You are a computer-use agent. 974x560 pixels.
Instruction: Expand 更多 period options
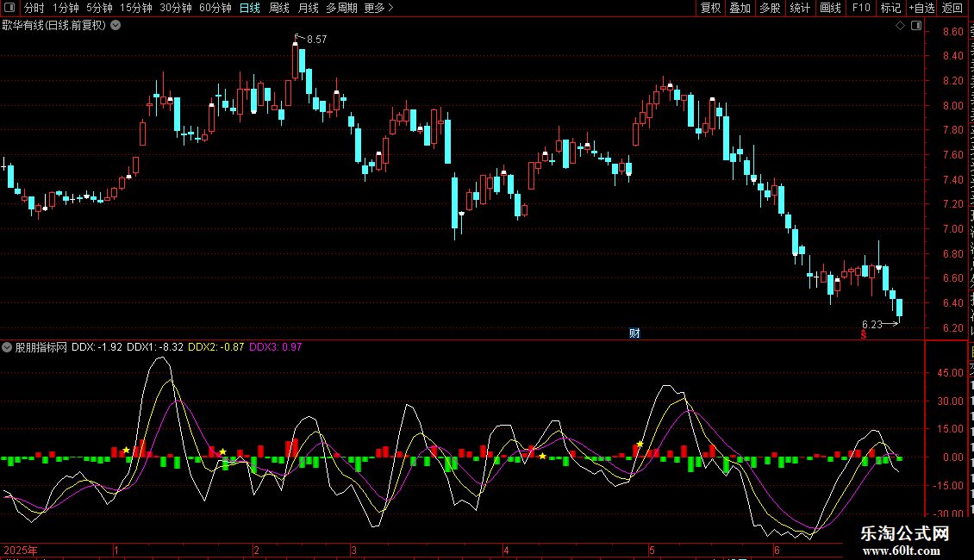(x=378, y=8)
